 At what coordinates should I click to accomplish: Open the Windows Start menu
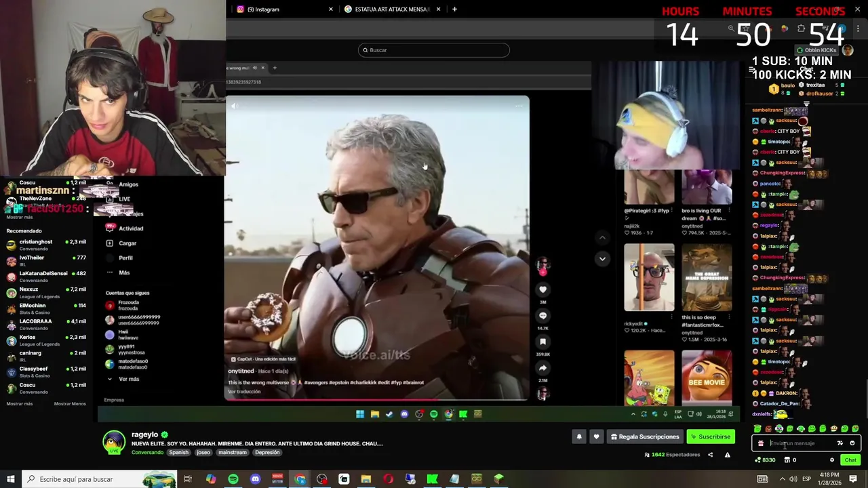coord(10,479)
